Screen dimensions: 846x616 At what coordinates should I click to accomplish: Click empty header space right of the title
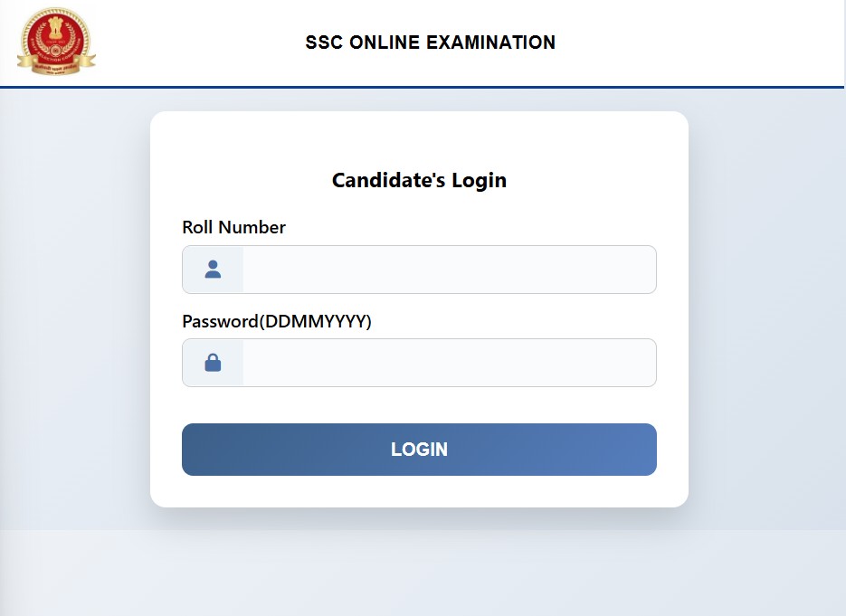(706, 43)
